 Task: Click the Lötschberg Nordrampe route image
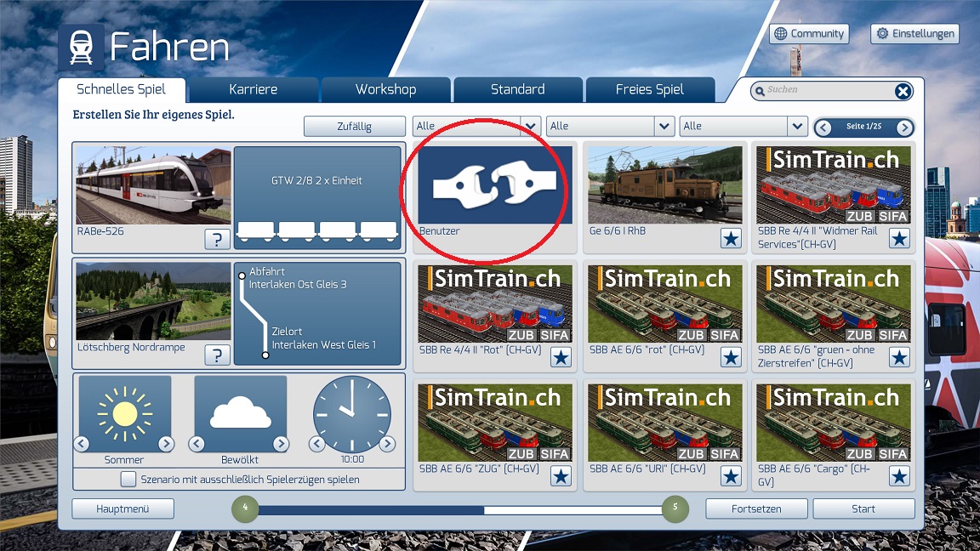[153, 301]
